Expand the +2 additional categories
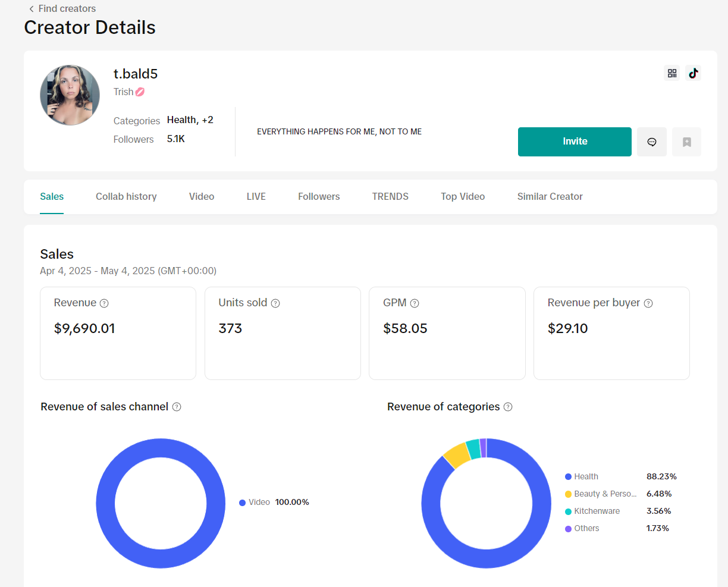The height and width of the screenshot is (587, 728). pos(207,120)
